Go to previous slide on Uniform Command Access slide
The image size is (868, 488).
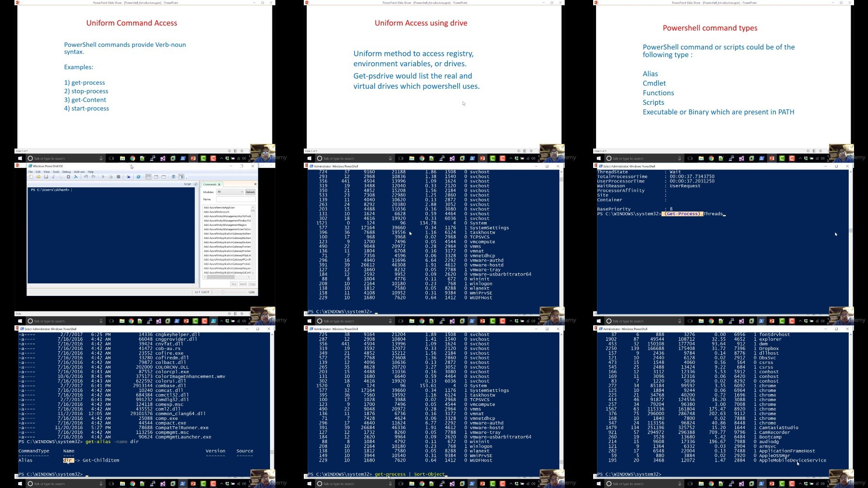coord(230,151)
